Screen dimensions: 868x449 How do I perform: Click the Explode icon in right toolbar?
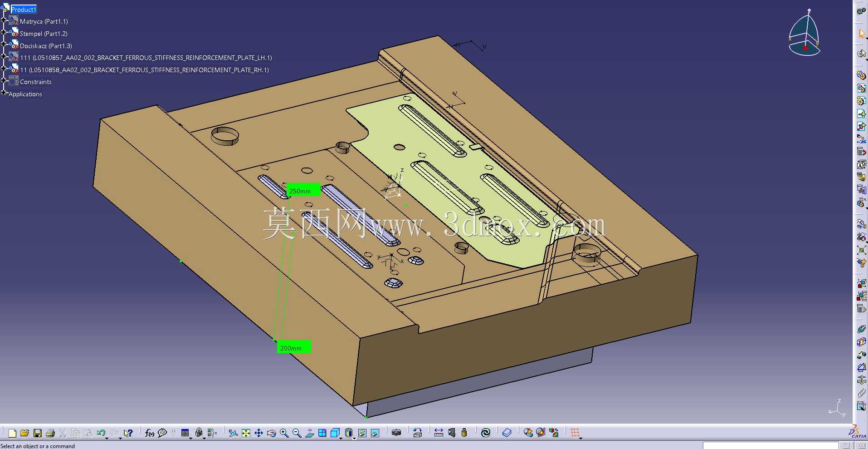point(861,250)
